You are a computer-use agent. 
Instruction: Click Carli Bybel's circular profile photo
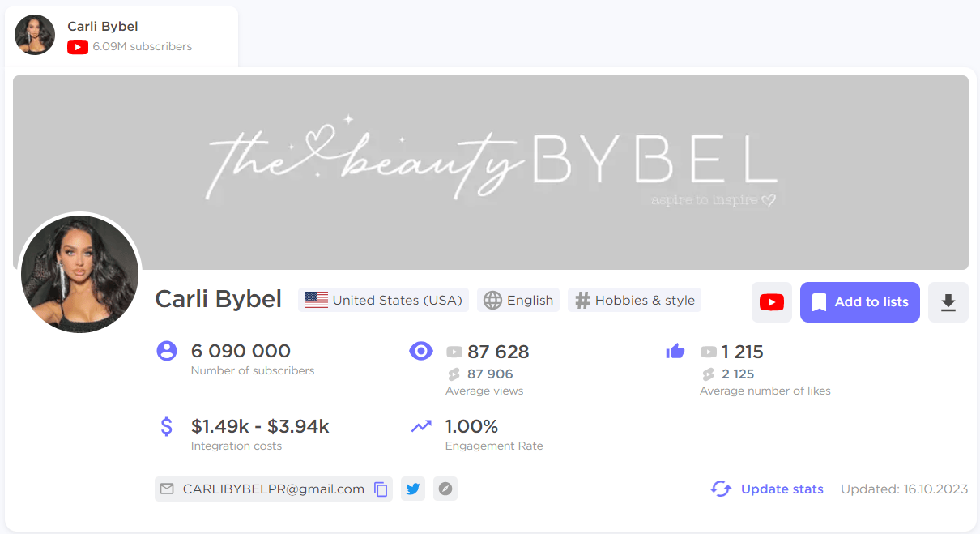coord(79,274)
